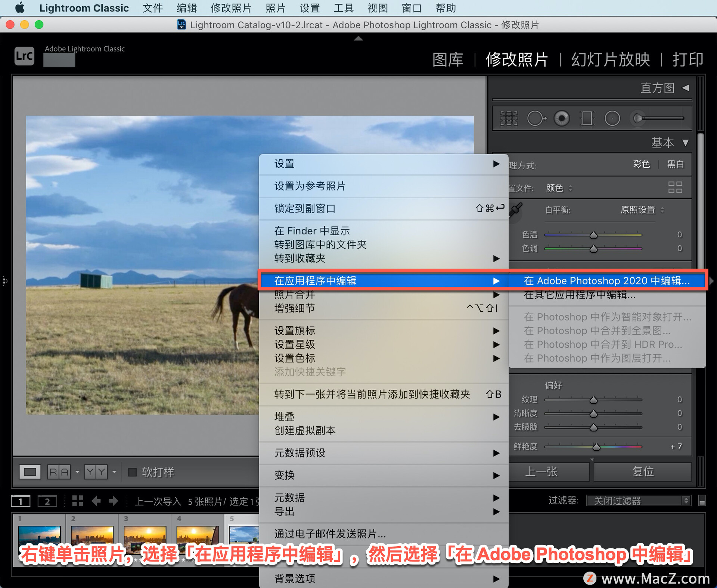The height and width of the screenshot is (588, 717).
Task: Adjust the 色温 temperature slider
Action: (593, 235)
